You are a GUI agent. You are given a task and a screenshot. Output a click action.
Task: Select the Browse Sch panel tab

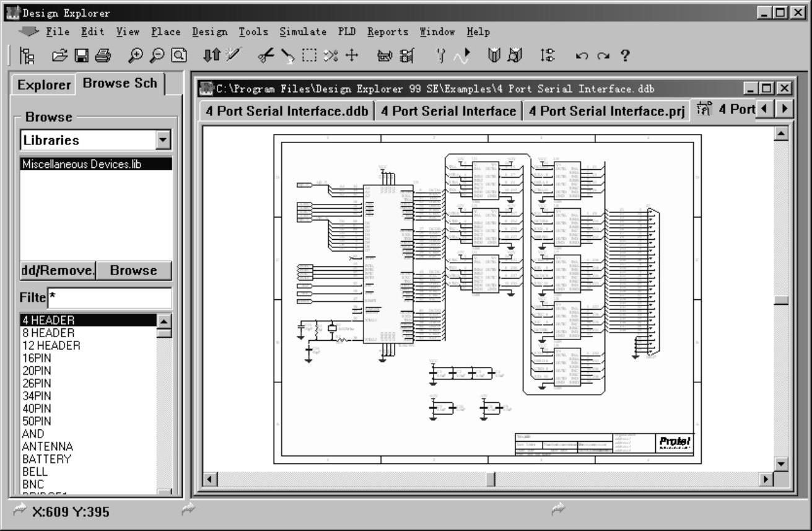pos(120,84)
